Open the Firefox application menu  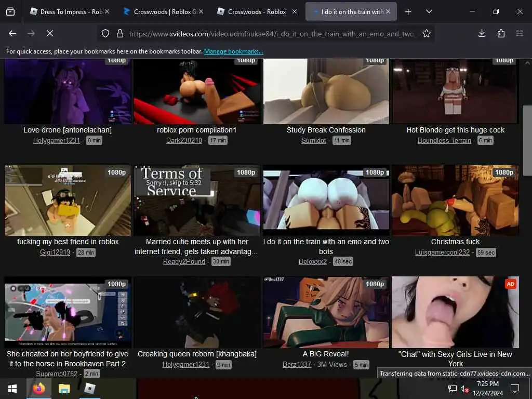pyautogui.click(x=520, y=33)
